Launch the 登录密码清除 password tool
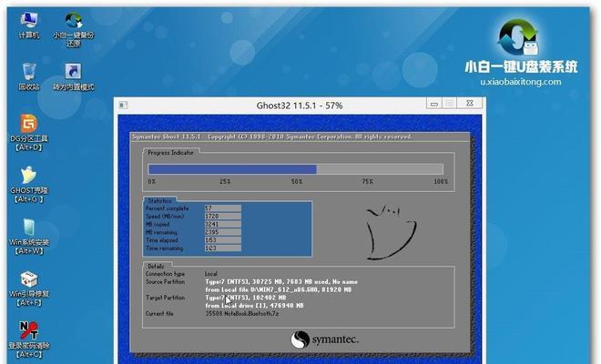Screen dimensions: 601x364 28,330
